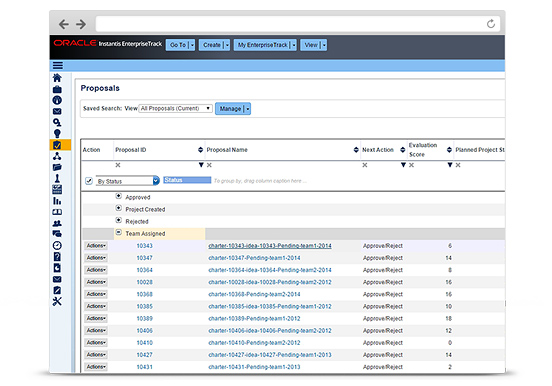Screen dimensions: 552x386
Task: Open the folder icon in sidebar
Action: click(x=57, y=167)
